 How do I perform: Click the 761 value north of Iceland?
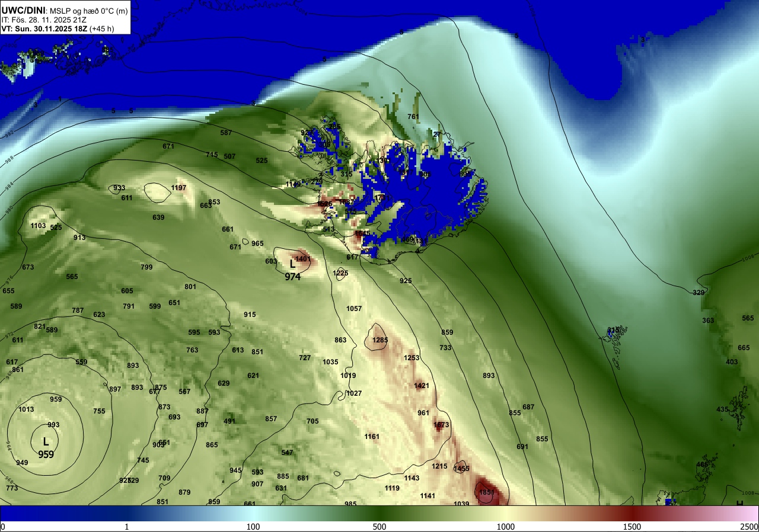click(x=413, y=117)
